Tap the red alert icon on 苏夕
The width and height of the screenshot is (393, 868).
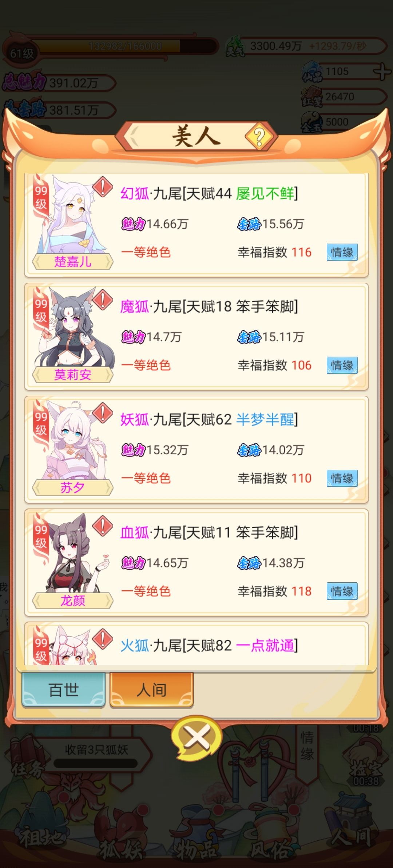(103, 413)
